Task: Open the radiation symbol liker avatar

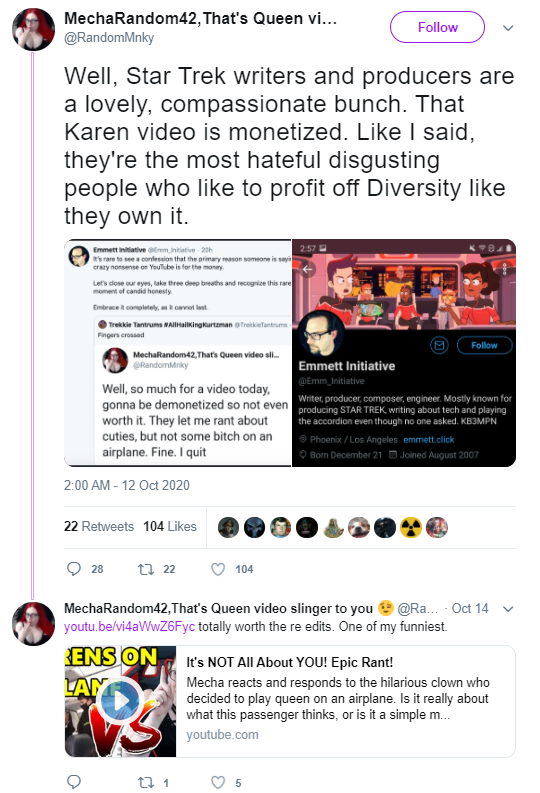Action: click(411, 527)
